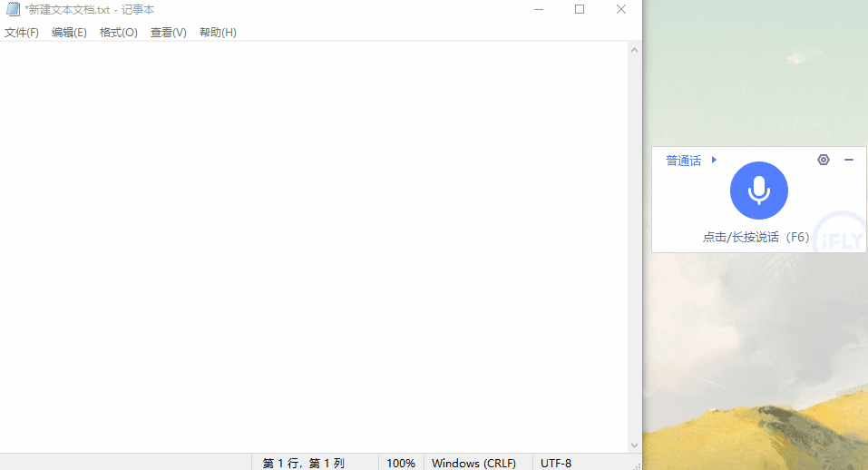Click the UTF-8 encoding status indicator
The width and height of the screenshot is (868, 470).
click(556, 463)
